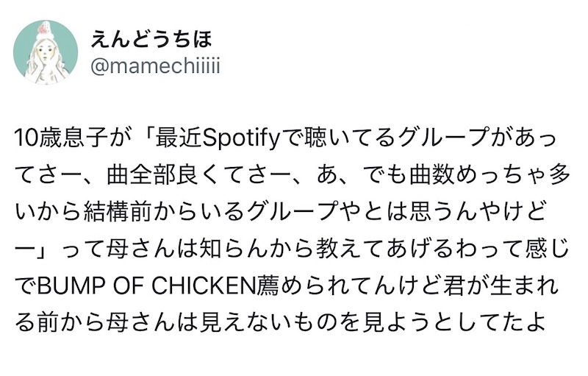Click the word Spotify in the tweet
Viewport: 588px width, 376px height.
click(237, 140)
